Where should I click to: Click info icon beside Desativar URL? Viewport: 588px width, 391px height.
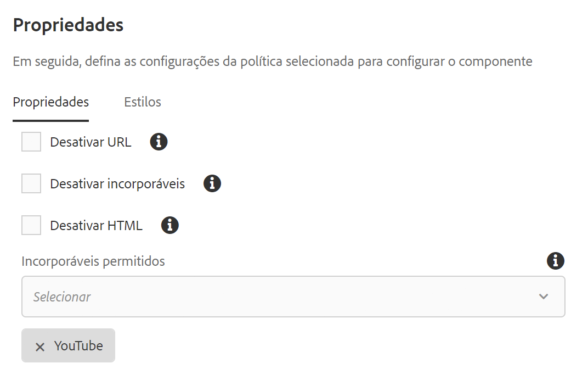tap(159, 142)
